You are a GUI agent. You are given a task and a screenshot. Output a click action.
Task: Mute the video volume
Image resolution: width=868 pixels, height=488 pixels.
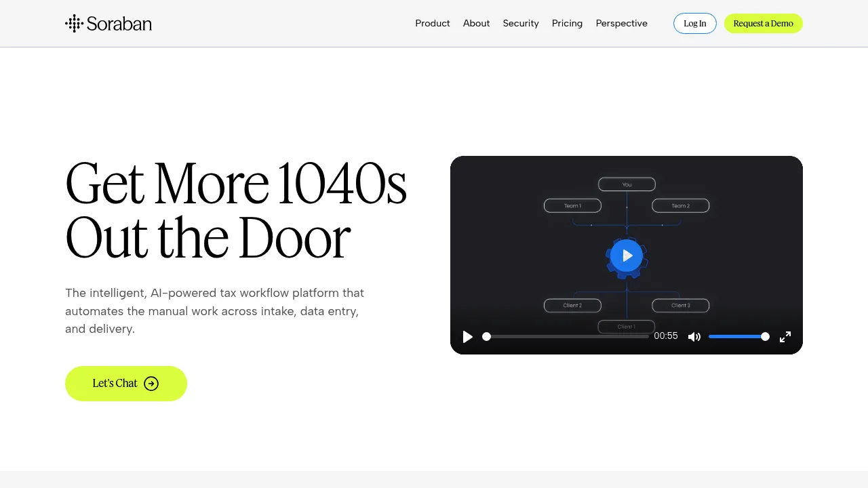(x=694, y=337)
